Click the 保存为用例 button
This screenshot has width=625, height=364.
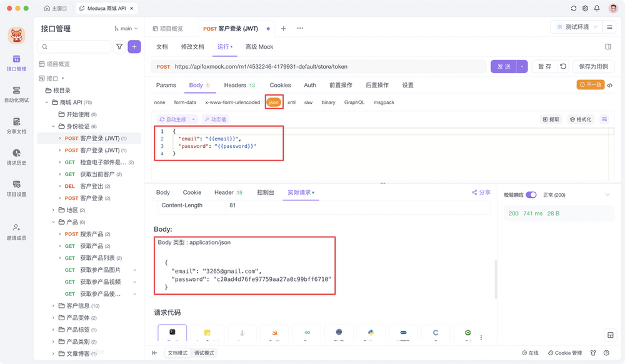point(593,67)
